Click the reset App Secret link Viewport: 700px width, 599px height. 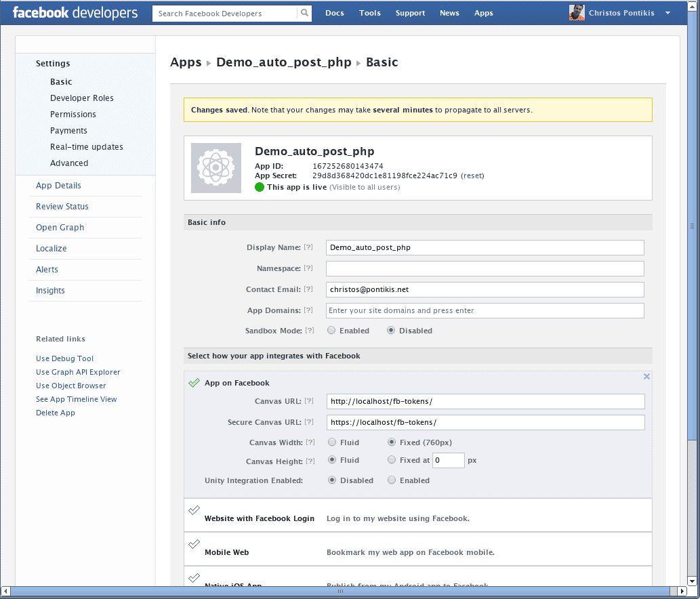(x=472, y=175)
